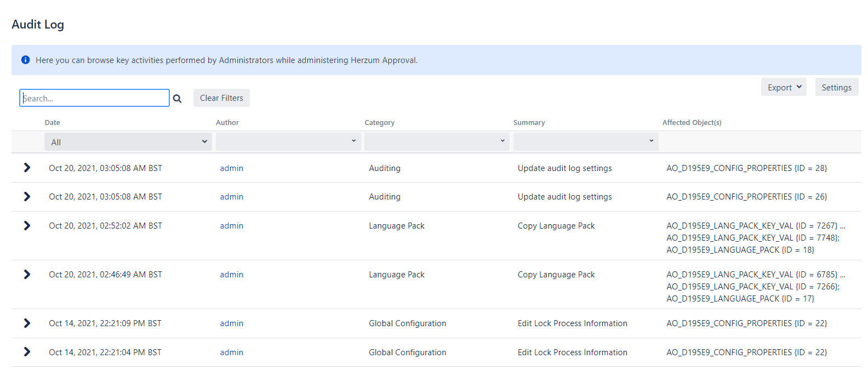
Task: Expand the audit row with ID = 26
Action: tap(27, 197)
